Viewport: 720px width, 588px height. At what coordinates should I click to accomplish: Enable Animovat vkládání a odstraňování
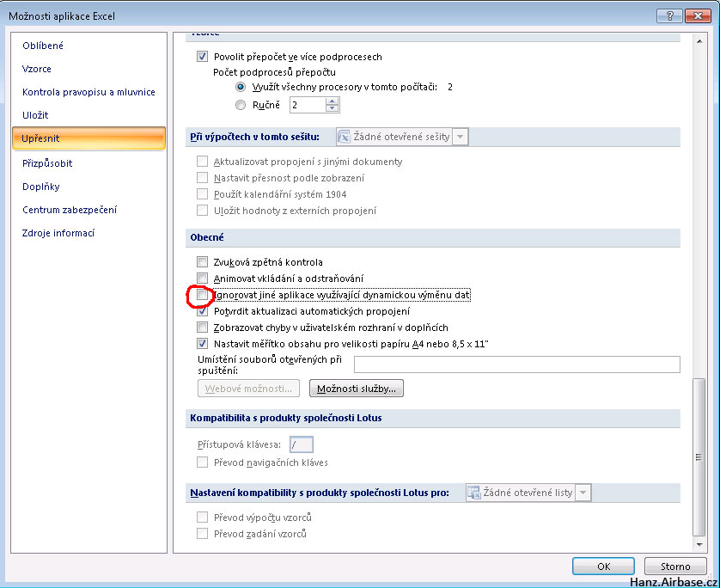click(x=202, y=278)
